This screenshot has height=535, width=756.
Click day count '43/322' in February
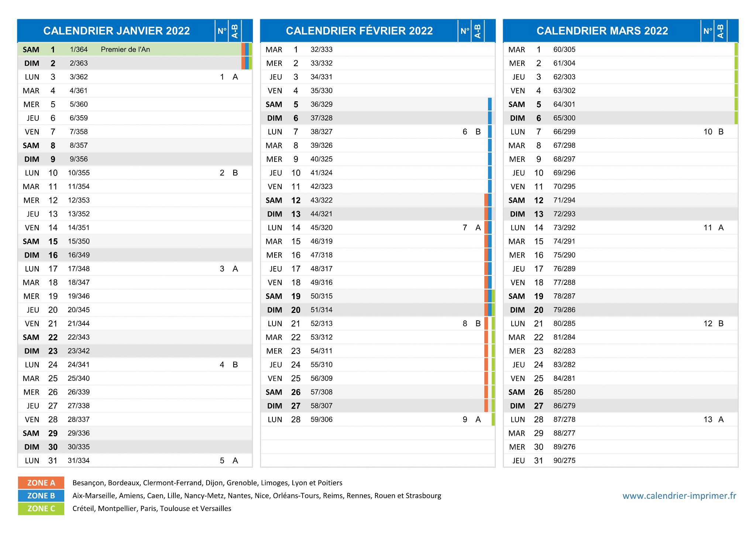tap(322, 200)
